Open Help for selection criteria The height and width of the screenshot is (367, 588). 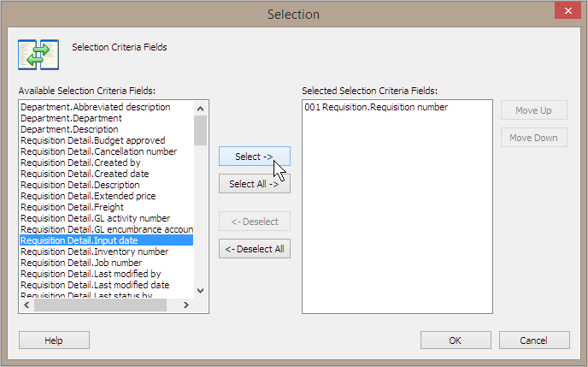[54, 340]
